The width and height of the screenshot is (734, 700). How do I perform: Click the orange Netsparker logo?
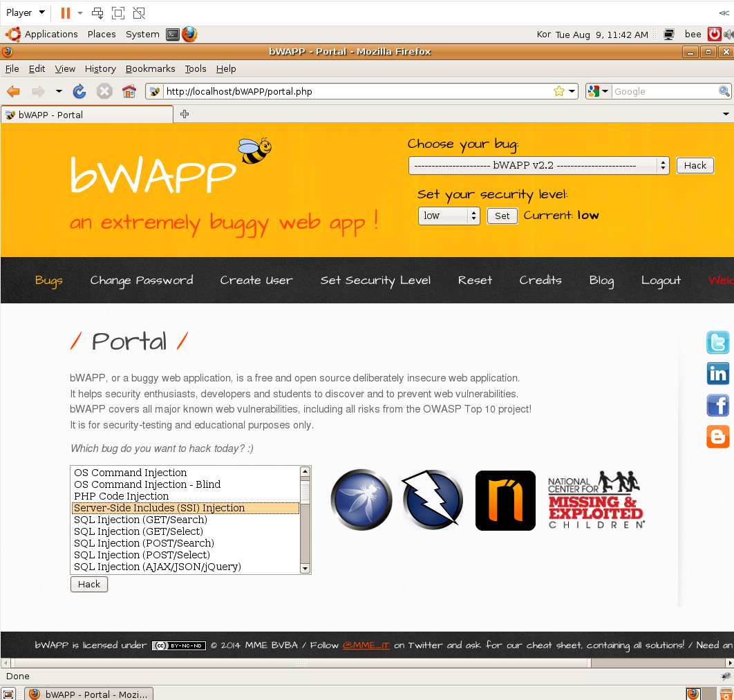pyautogui.click(x=505, y=501)
